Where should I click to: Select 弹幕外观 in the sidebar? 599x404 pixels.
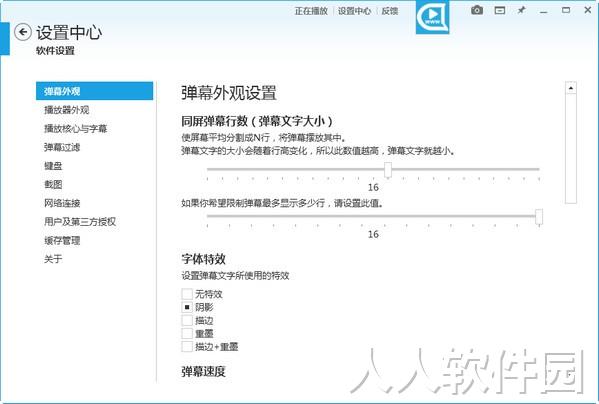coord(94,91)
